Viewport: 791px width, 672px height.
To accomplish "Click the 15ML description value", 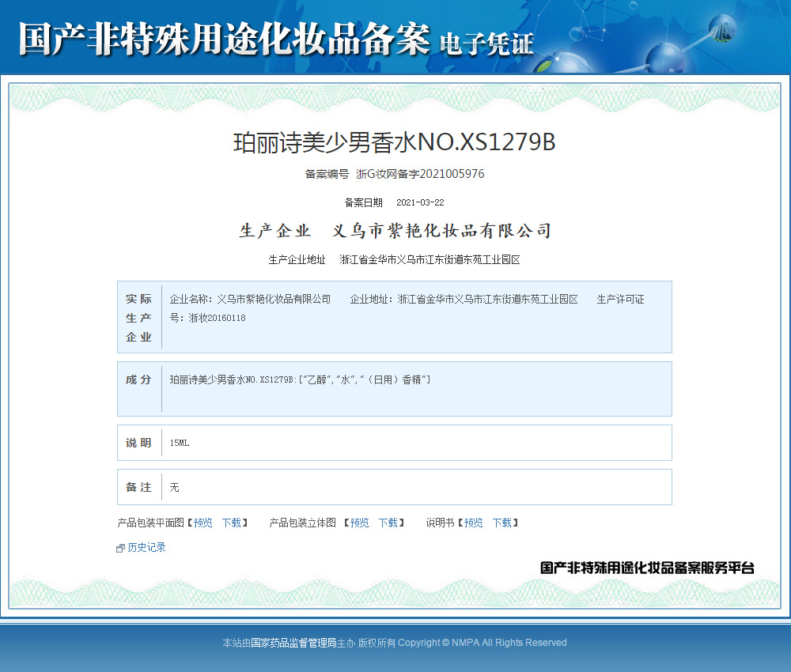I will click(x=180, y=444).
